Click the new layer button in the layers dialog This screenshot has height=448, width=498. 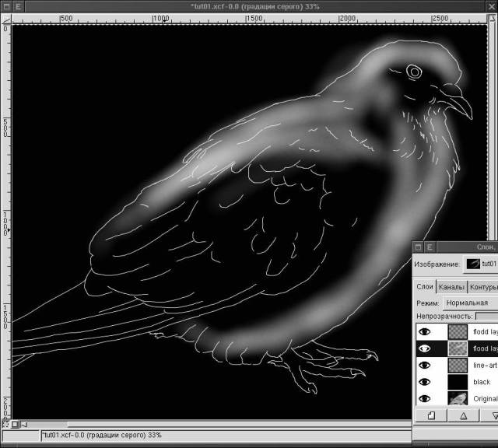coord(430,416)
